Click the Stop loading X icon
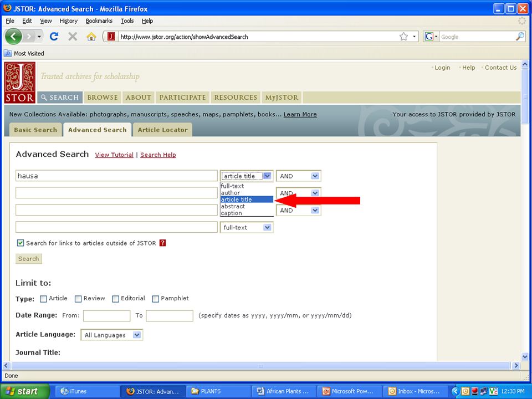This screenshot has height=399, width=532. 73,37
